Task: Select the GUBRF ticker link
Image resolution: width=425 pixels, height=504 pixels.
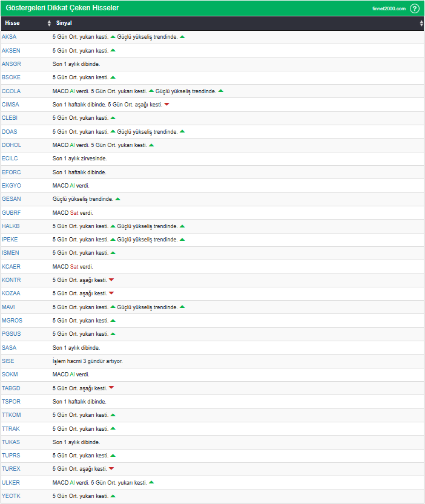Action: pyautogui.click(x=11, y=212)
